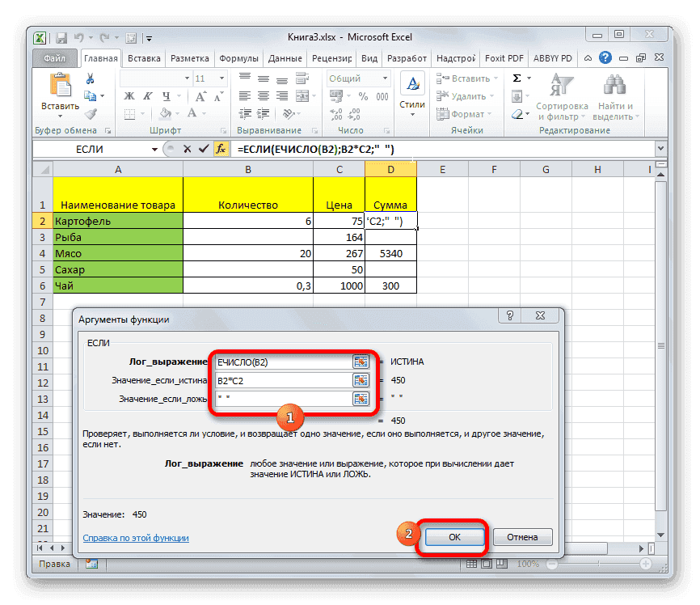Click the AutoSum Σ icon

point(515,78)
